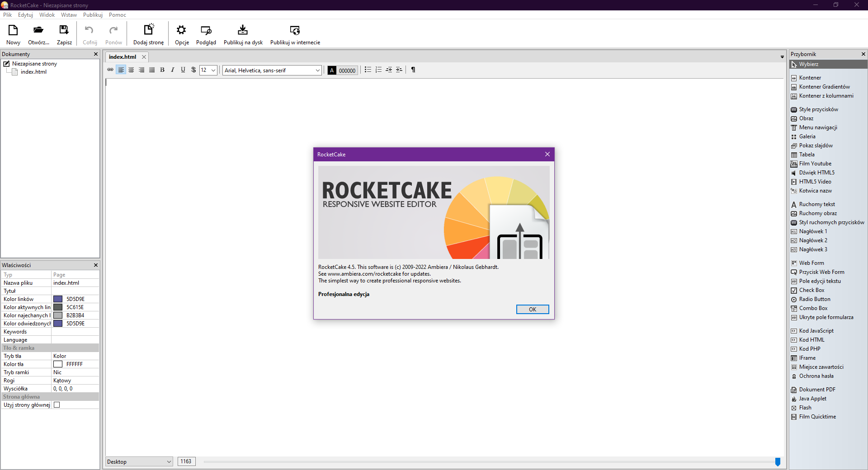This screenshot has width=868, height=470.
Task: Open the Widok menu
Action: 47,15
